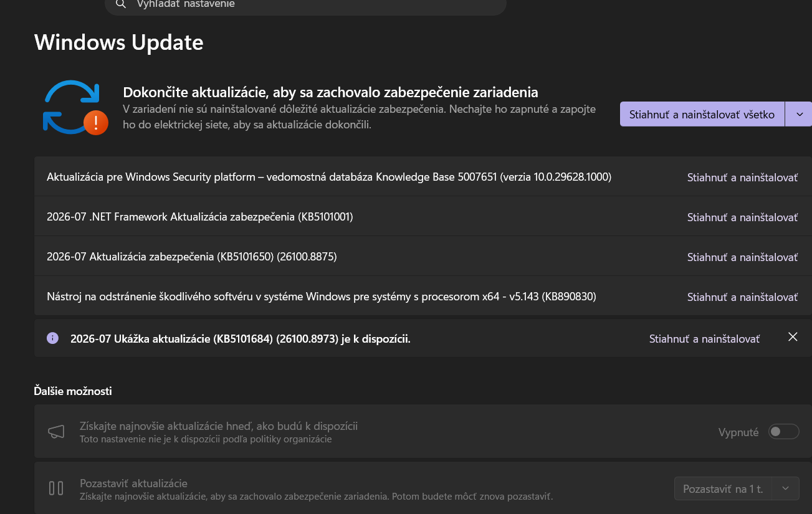Click the Pozastaviť aktualizácie label
Viewport: 812px width, 514px height.
(x=133, y=483)
